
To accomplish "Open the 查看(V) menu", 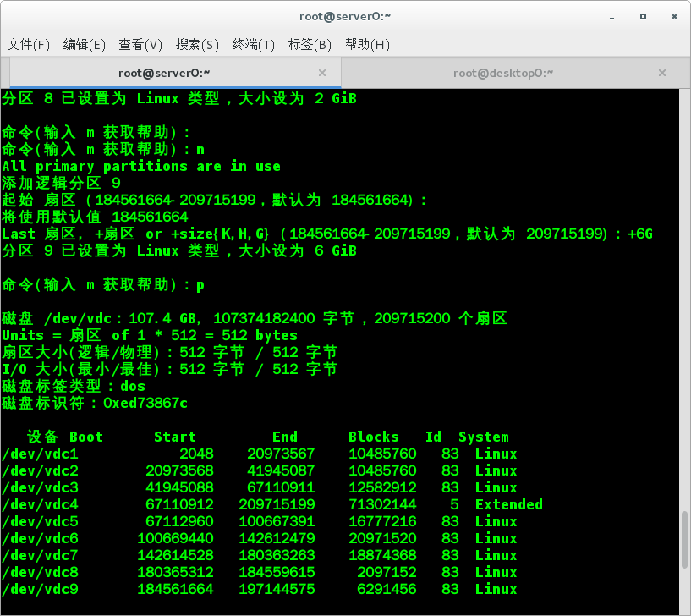I will (x=140, y=45).
